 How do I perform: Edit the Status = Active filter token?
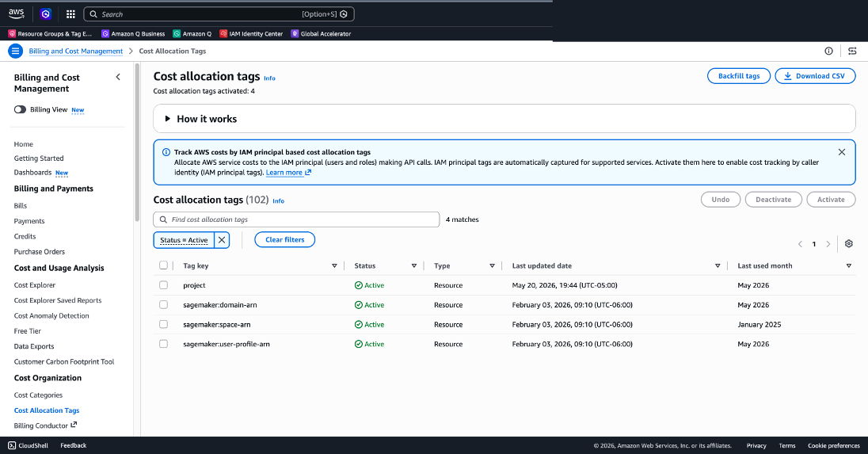[184, 240]
